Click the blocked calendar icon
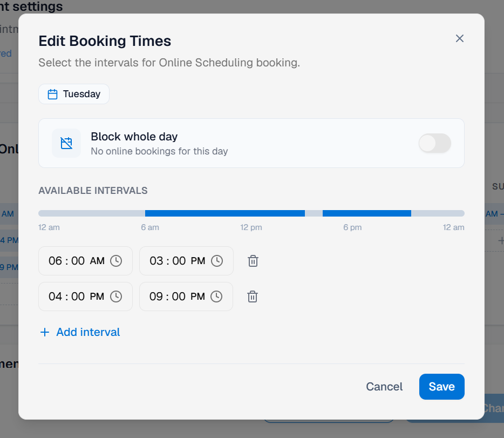This screenshot has height=438, width=504. (66, 143)
